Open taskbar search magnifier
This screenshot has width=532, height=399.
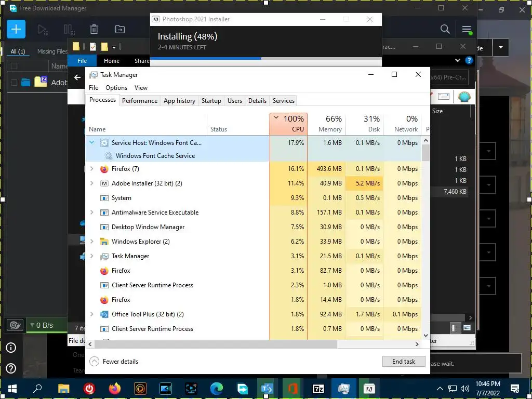tap(37, 389)
